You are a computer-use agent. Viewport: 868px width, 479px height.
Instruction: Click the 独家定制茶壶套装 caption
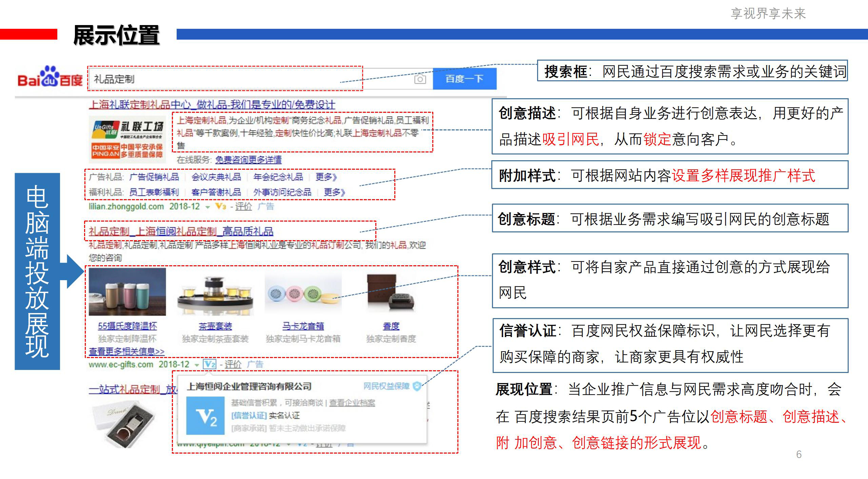point(215,338)
